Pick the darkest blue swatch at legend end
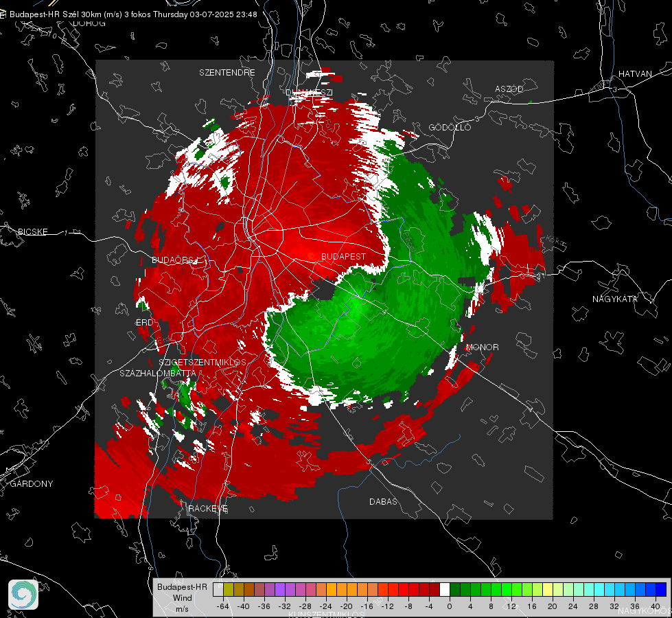The width and height of the screenshot is (672, 618). (x=661, y=589)
